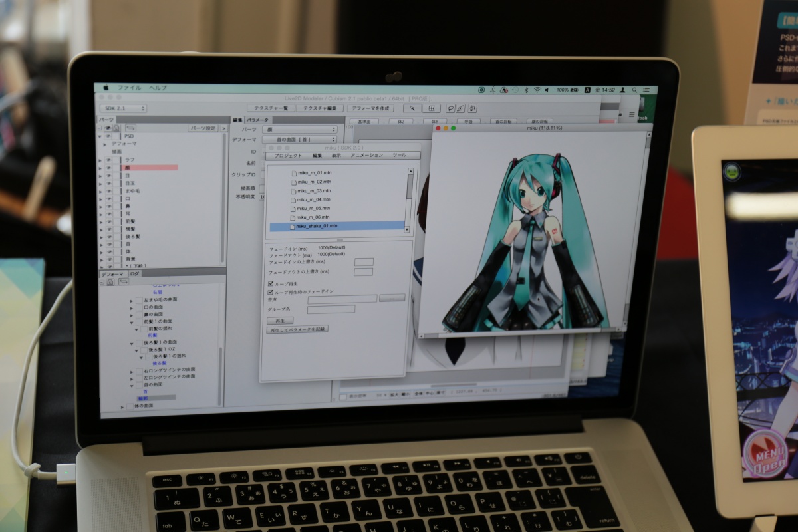The width and height of the screenshot is (798, 532).
Task: Select miku_m_04.mtn in motion list
Action: (313, 199)
